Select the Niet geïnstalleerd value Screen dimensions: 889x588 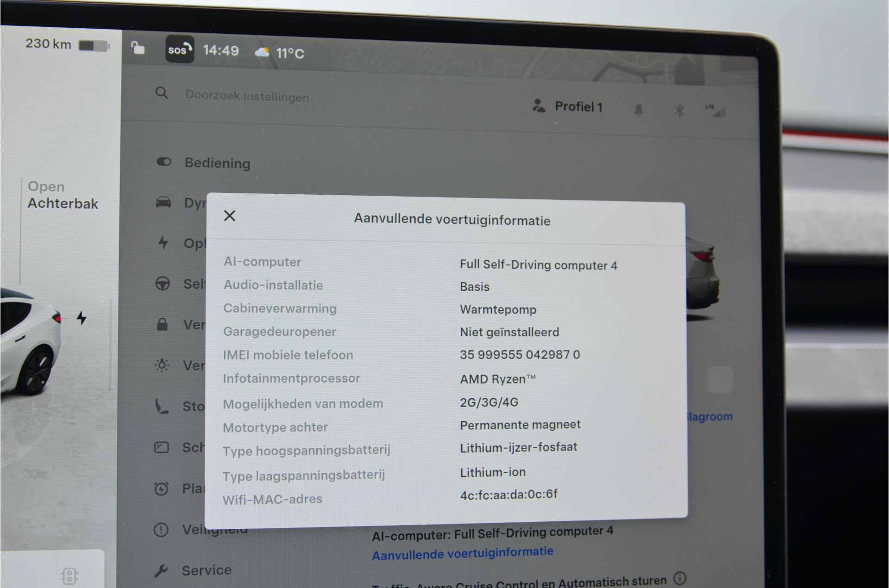(x=509, y=332)
